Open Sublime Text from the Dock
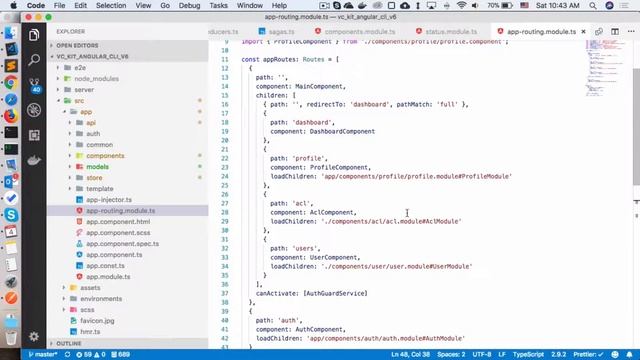 [x=11, y=66]
